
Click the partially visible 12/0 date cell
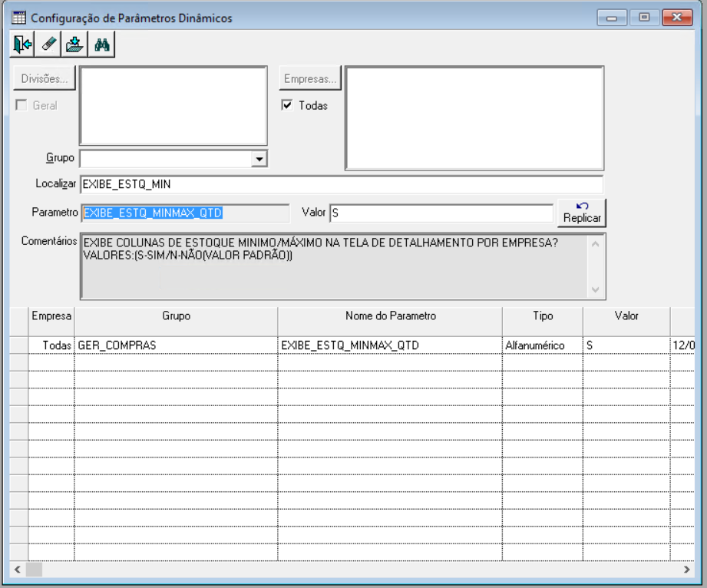coord(682,345)
